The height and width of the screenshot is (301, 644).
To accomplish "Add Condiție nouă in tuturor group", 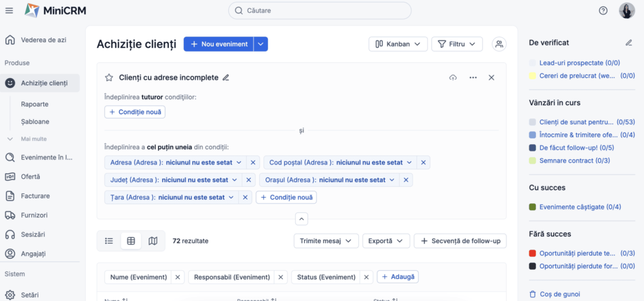I will tap(135, 112).
